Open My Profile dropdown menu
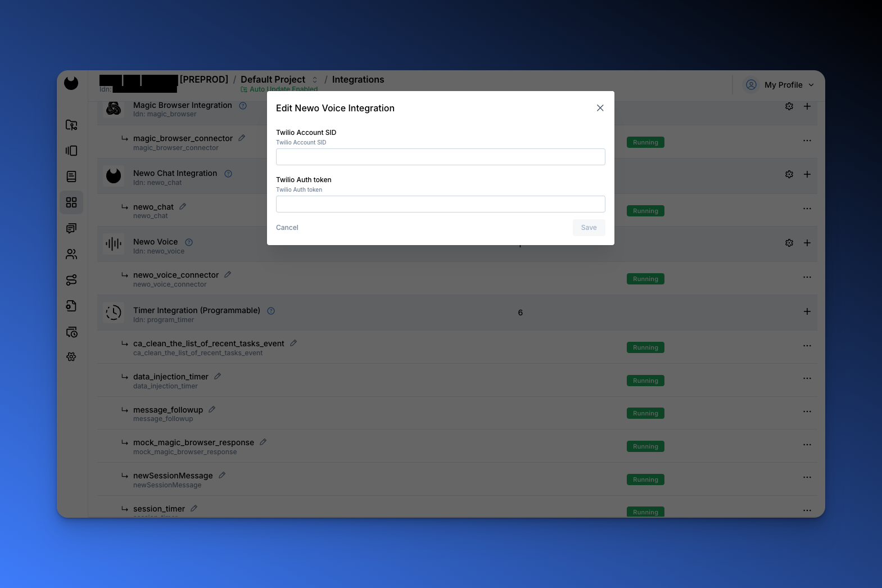The image size is (882, 588). 789,85
